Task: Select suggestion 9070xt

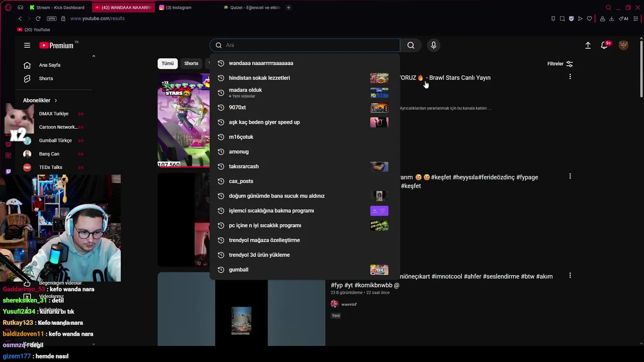Action: [305, 108]
